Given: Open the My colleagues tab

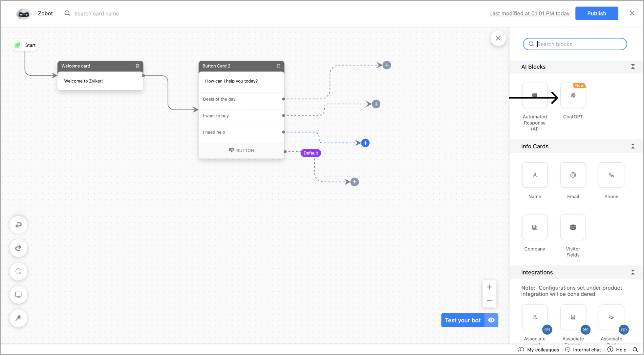Looking at the screenshot, I should click(539, 350).
